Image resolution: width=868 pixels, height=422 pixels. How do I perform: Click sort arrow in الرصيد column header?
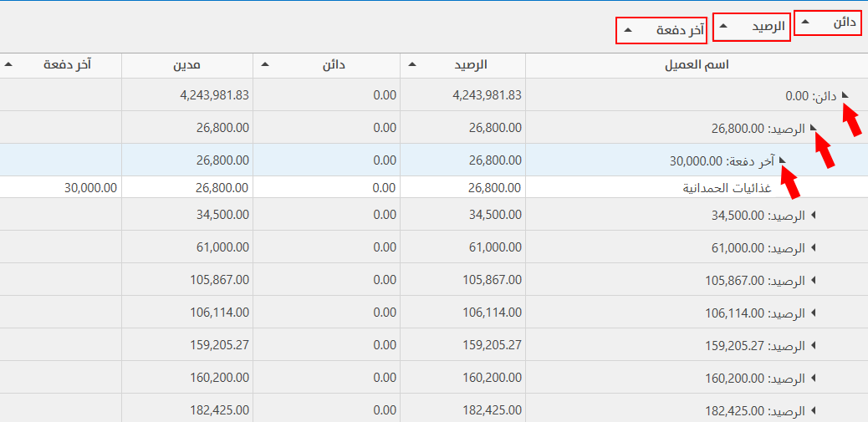click(413, 64)
